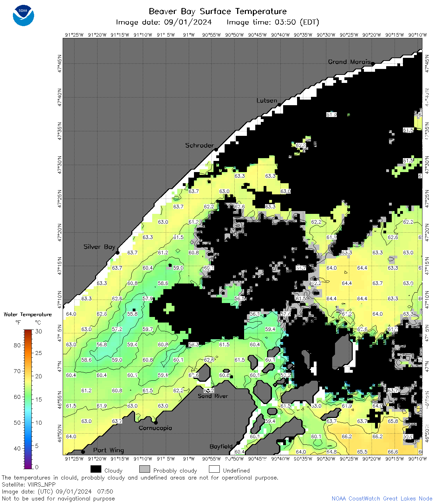The height and width of the screenshot is (504, 436).
Task: Click the Grand Marais location dot marker
Action: [x=373, y=64]
